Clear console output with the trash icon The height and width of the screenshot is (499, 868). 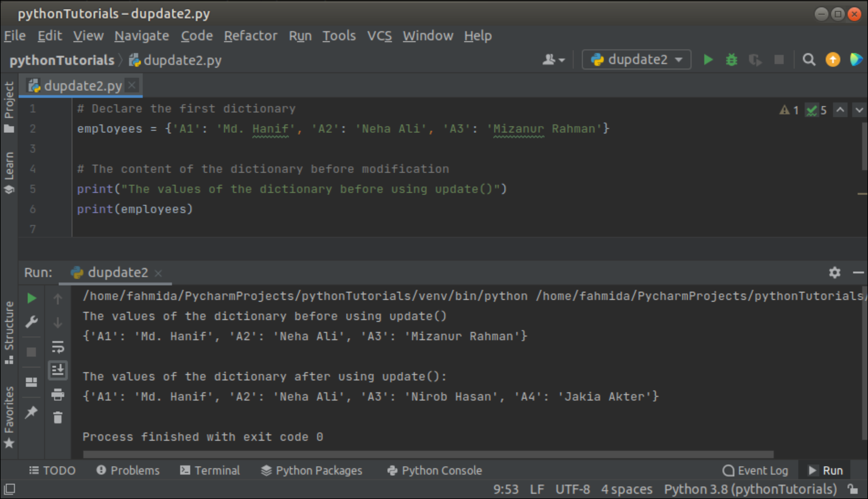click(x=58, y=418)
